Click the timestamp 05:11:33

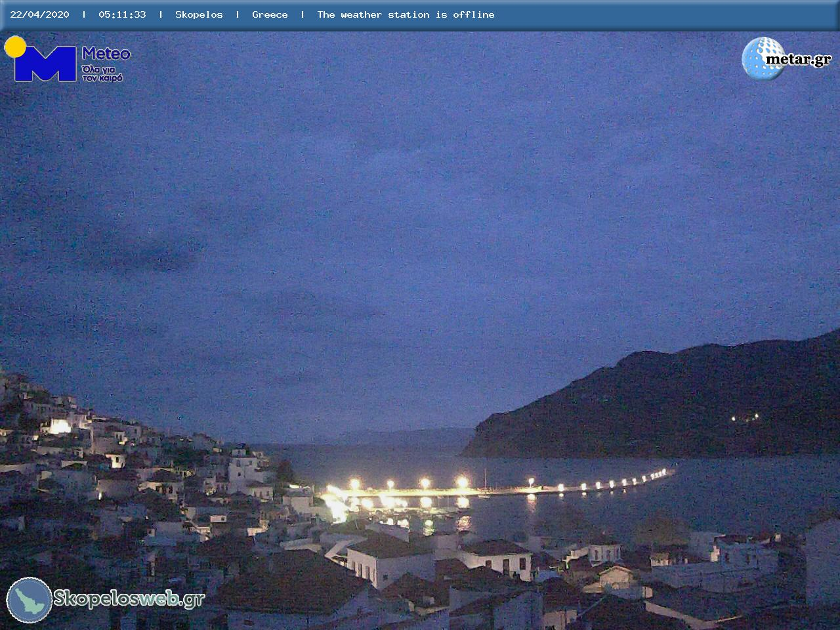coord(122,14)
